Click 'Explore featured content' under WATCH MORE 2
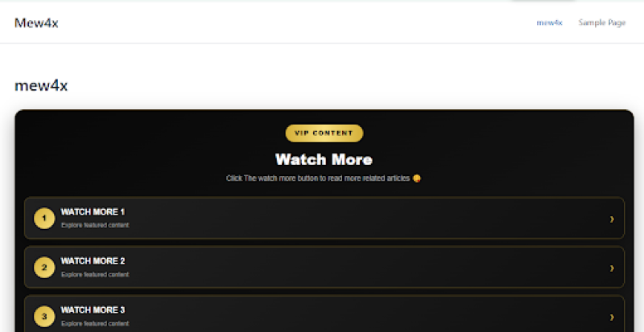The height and width of the screenshot is (332, 644). [x=95, y=275]
